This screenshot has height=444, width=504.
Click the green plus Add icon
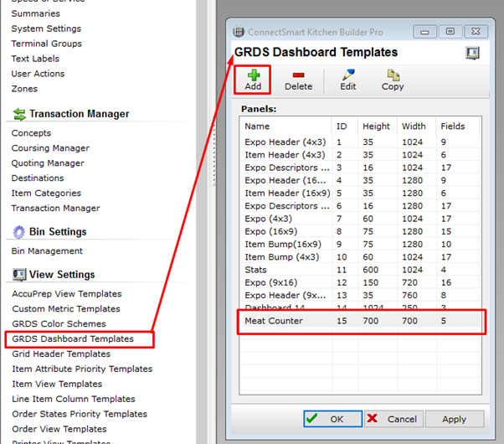point(253,73)
